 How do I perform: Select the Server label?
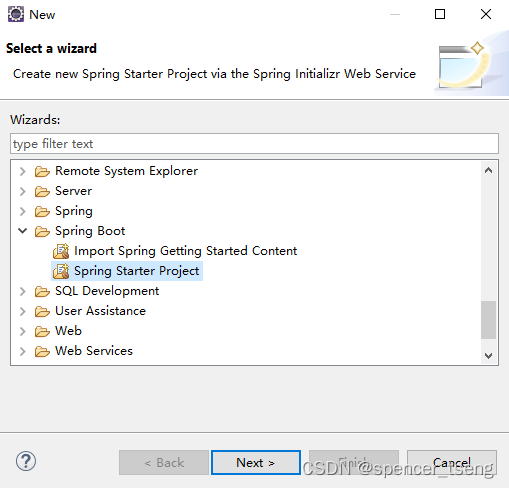73,191
